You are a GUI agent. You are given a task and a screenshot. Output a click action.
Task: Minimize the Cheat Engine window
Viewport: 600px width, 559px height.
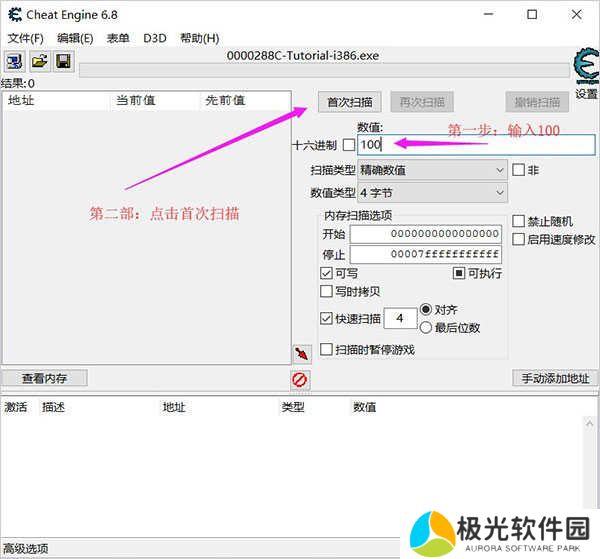coord(488,15)
